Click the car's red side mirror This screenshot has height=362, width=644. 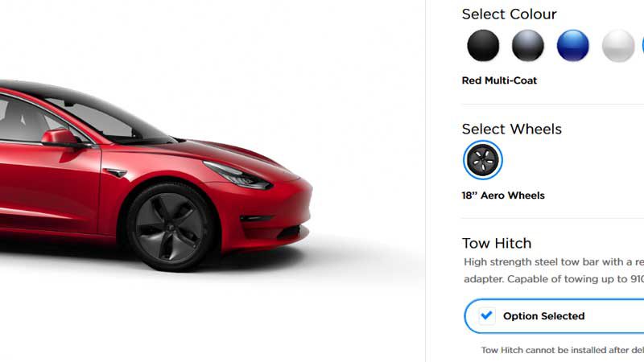61,137
